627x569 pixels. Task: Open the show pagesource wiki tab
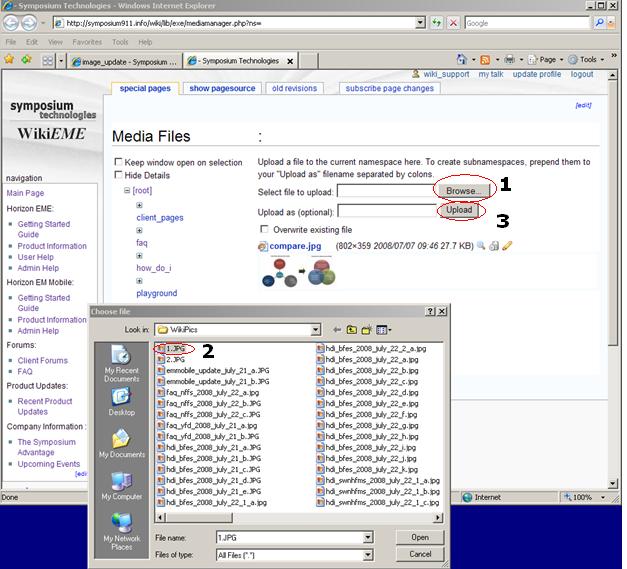click(x=222, y=88)
